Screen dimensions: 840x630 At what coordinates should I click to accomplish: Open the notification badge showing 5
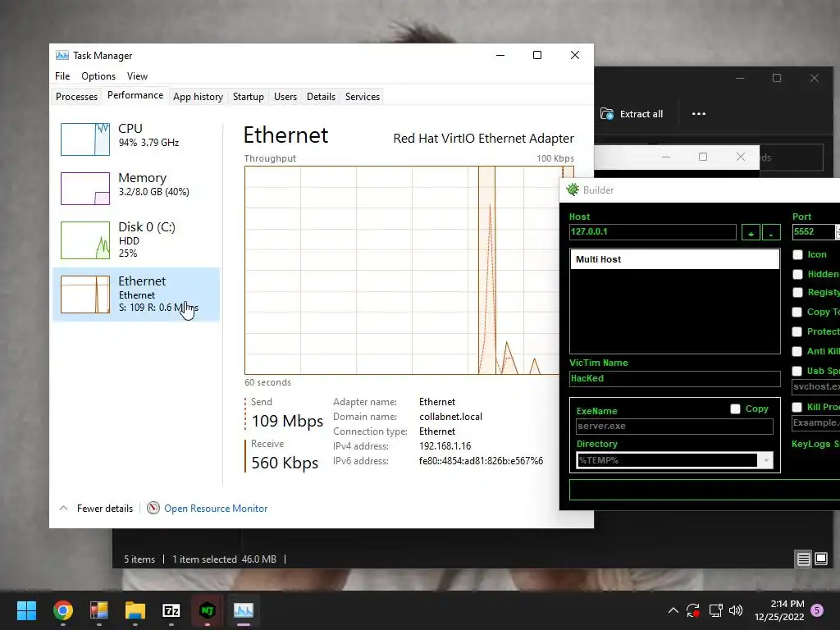tap(817, 610)
